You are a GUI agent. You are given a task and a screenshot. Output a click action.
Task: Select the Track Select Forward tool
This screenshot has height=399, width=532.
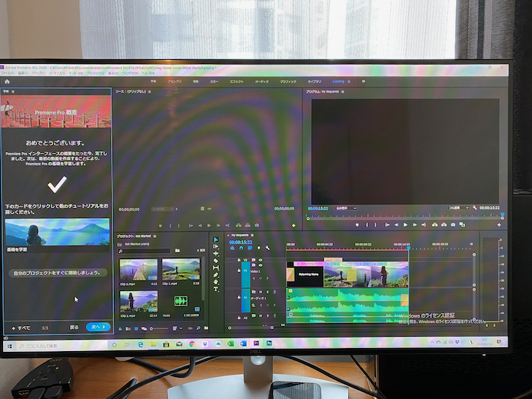pos(215,246)
